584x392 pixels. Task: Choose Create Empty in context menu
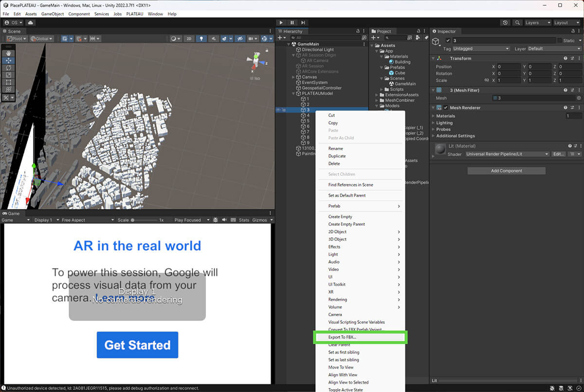[340, 216]
